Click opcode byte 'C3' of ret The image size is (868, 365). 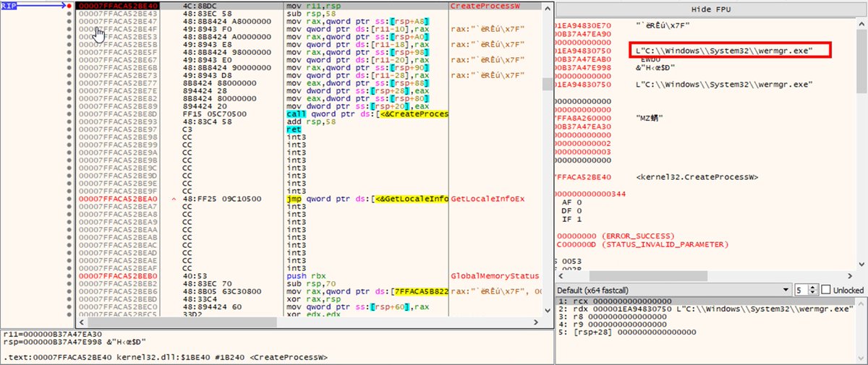(187, 129)
